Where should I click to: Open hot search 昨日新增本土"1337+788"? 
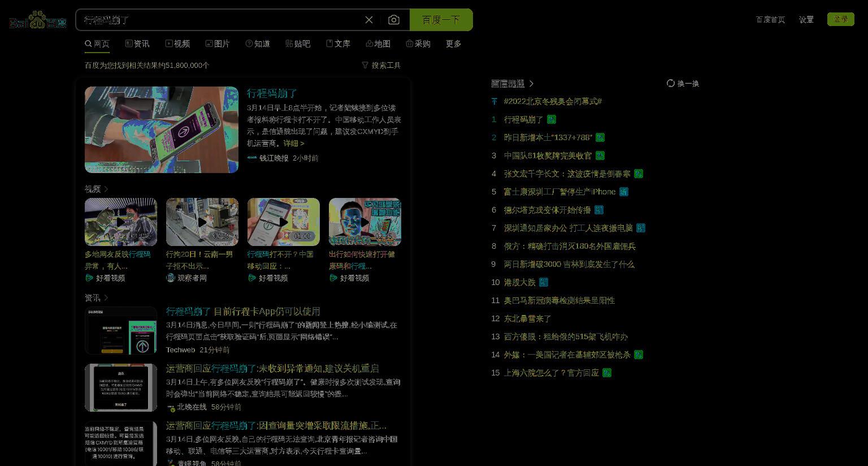pyautogui.click(x=548, y=137)
